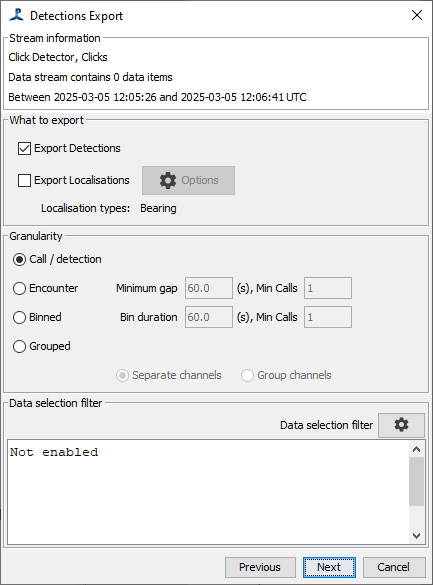Click the filter text scrollbar down arrow
Viewport: 433px width, 585px height.
pos(417,536)
